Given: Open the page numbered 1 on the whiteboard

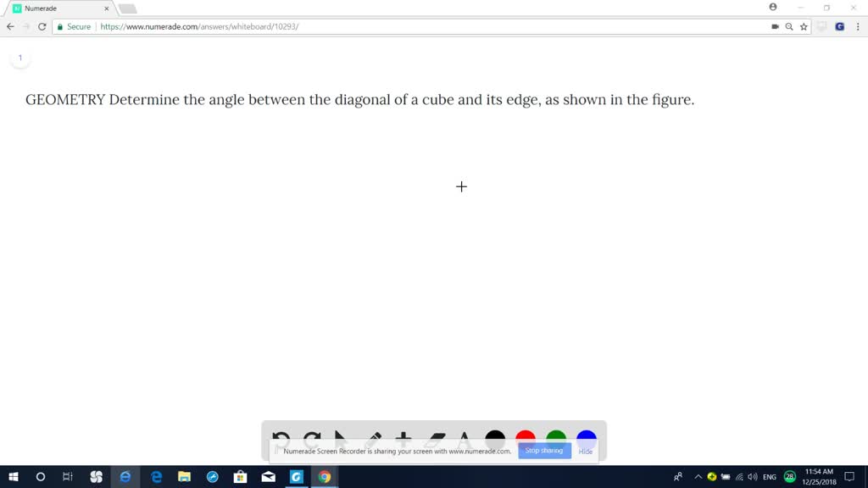Looking at the screenshot, I should pyautogui.click(x=19, y=57).
